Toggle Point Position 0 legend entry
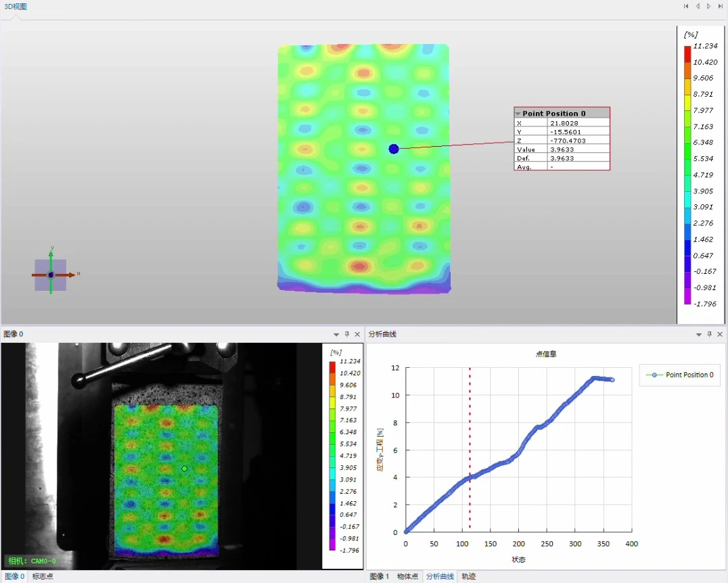This screenshot has width=728, height=583. pyautogui.click(x=680, y=375)
